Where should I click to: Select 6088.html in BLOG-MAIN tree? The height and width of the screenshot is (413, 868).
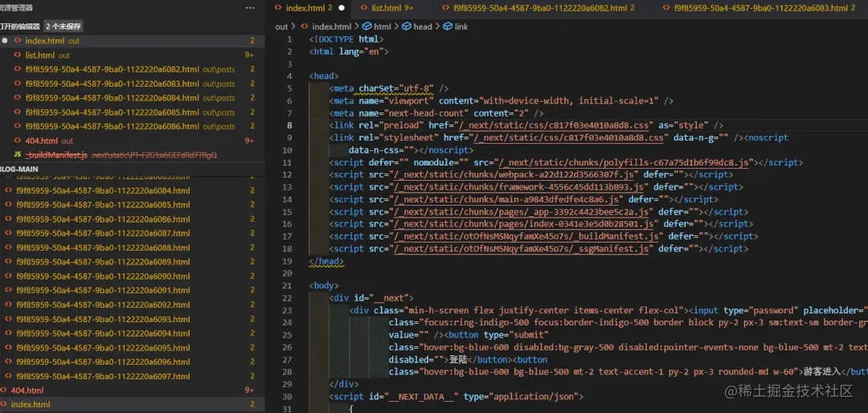[133, 247]
